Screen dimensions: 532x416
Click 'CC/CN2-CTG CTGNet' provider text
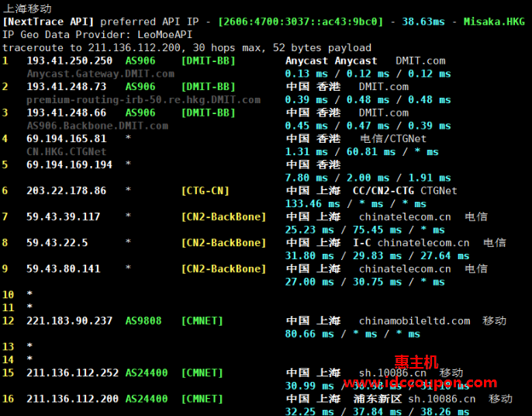[405, 190]
